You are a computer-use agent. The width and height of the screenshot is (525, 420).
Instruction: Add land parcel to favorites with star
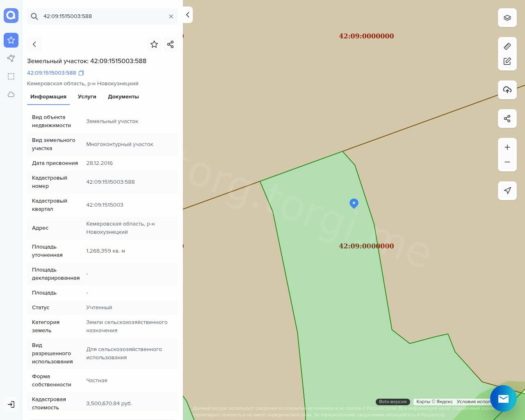coord(154,44)
